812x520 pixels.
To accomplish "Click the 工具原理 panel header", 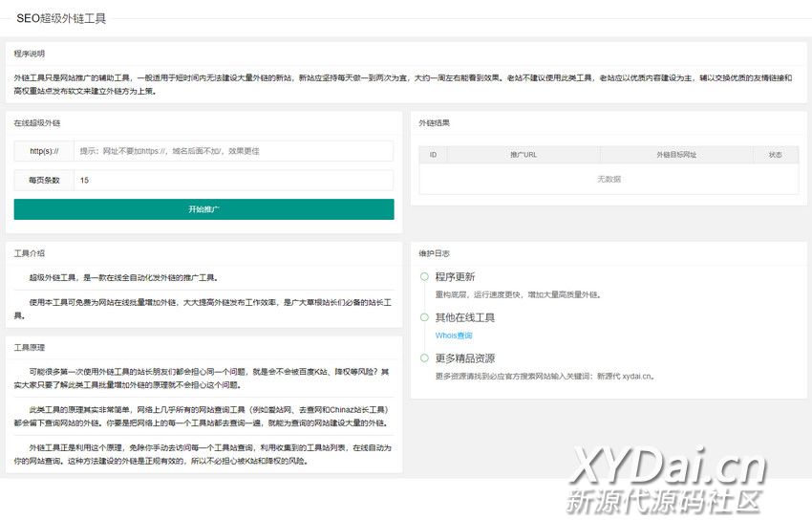I will pos(29,347).
